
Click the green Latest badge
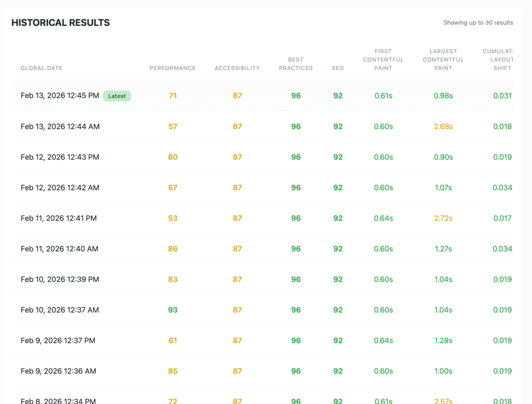[116, 96]
